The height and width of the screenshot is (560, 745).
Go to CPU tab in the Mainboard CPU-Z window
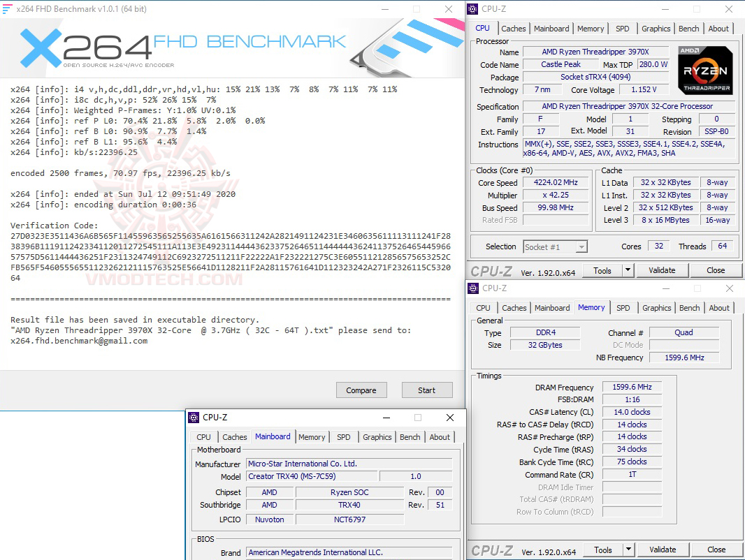coord(204,437)
